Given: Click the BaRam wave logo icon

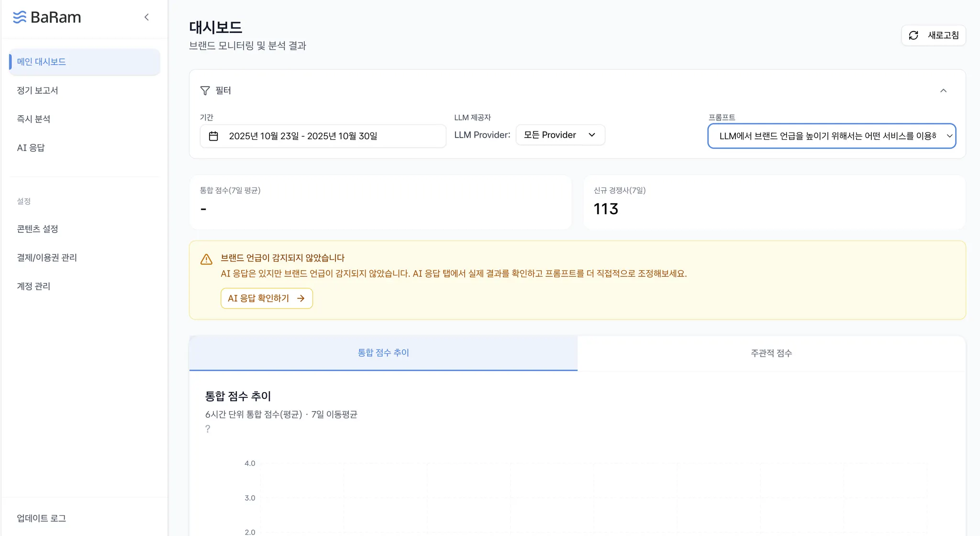Looking at the screenshot, I should coord(20,17).
